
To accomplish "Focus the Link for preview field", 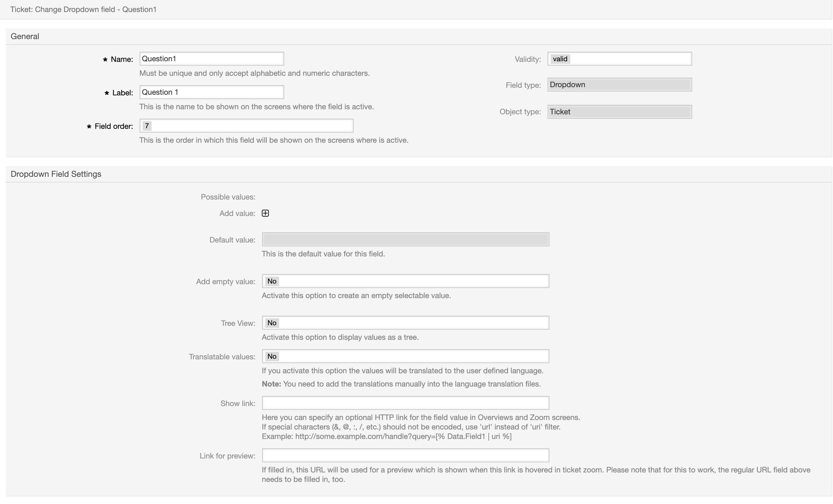I will [x=405, y=455].
